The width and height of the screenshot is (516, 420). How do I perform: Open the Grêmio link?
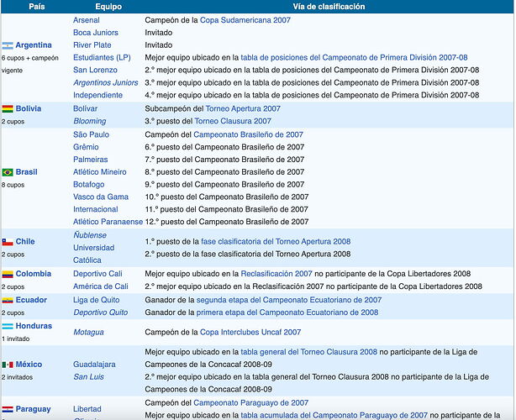tap(86, 147)
